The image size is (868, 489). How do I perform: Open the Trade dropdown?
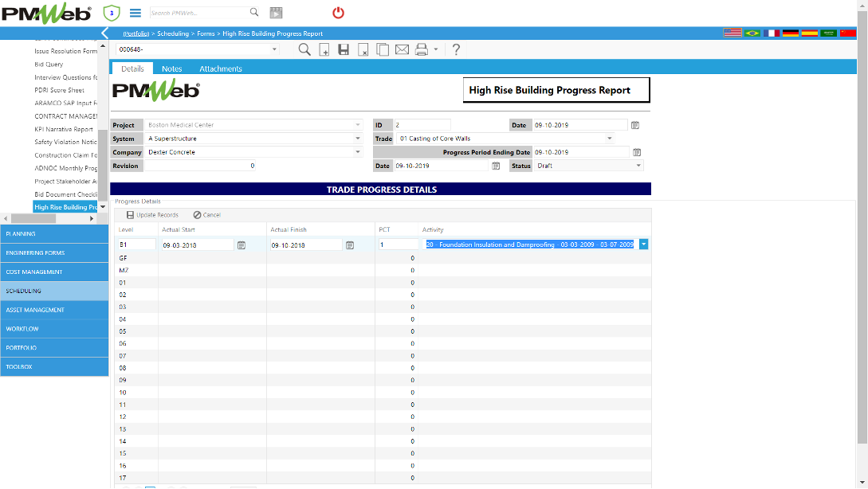pos(610,139)
